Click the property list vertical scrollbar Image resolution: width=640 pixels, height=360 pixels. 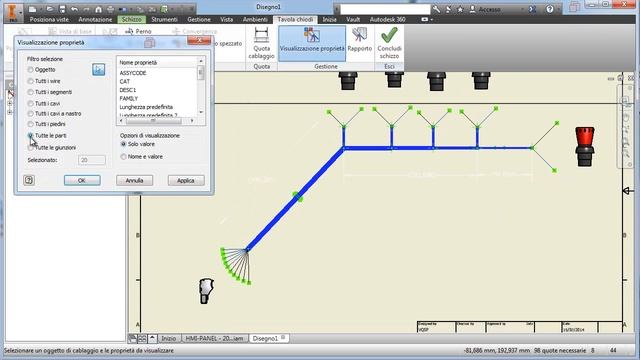[x=201, y=86]
